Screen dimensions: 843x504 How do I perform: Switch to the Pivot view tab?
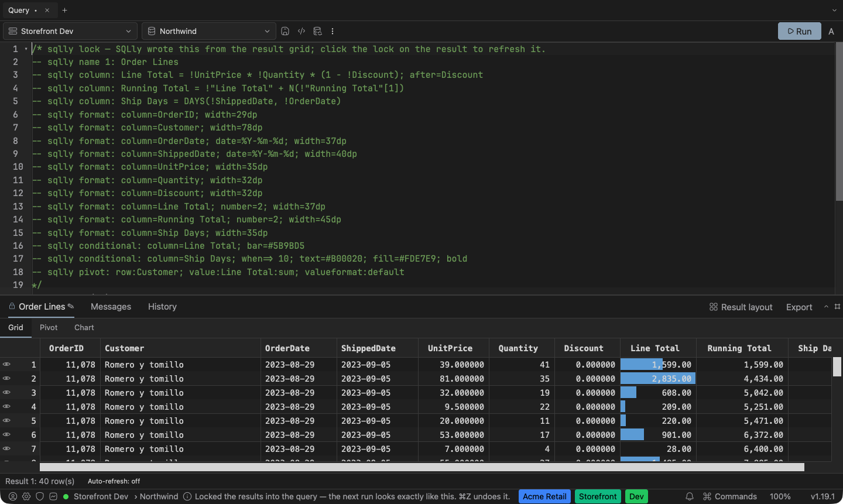coord(49,328)
